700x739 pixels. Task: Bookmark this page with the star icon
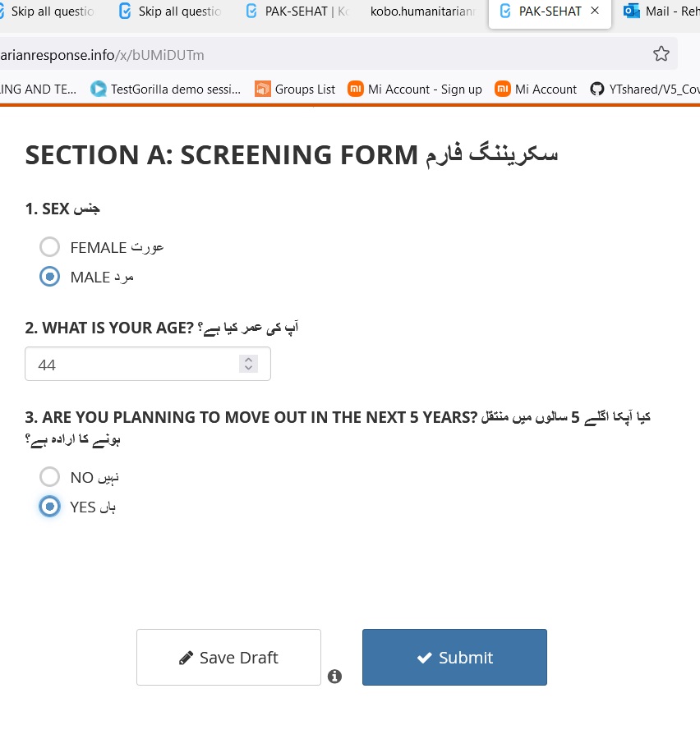tap(661, 54)
